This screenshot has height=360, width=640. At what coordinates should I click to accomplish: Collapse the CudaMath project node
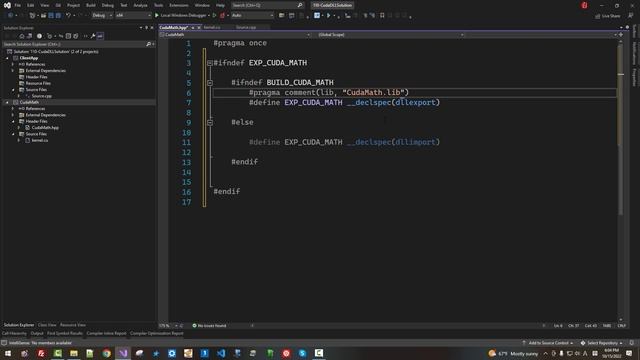tap(7, 102)
